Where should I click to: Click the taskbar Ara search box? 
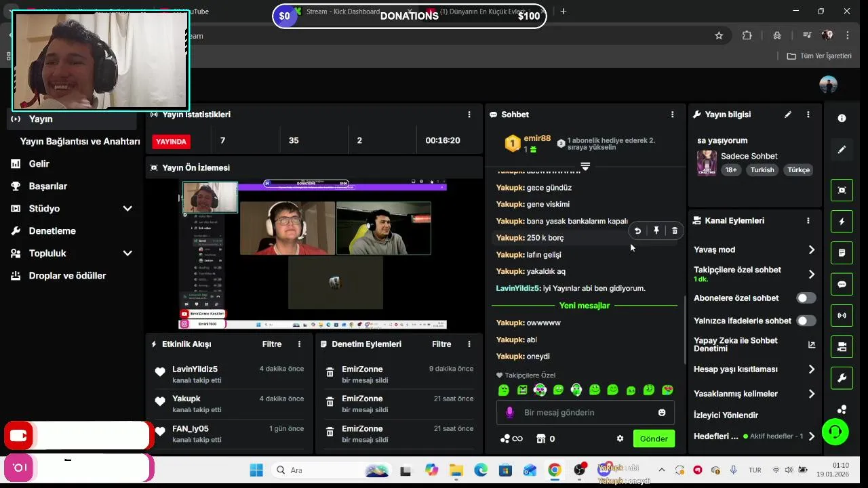click(x=332, y=470)
